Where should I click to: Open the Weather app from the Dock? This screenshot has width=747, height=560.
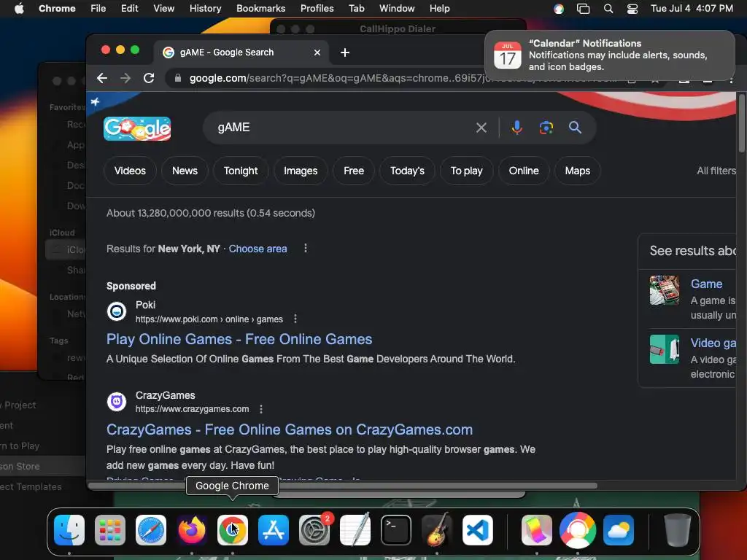(619, 530)
